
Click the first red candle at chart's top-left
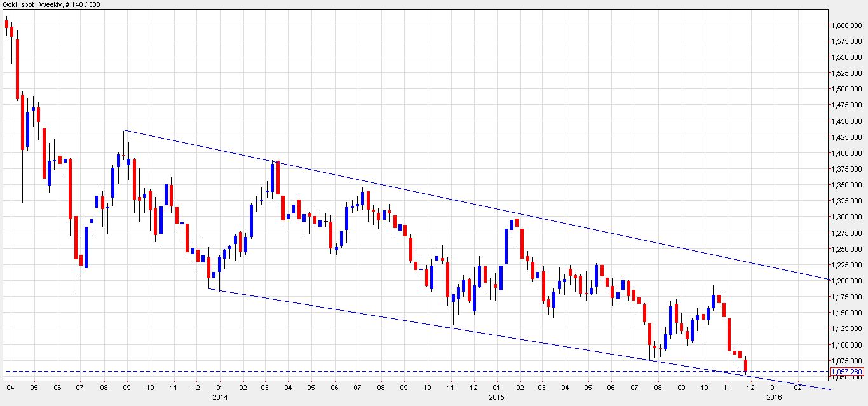coord(6,24)
